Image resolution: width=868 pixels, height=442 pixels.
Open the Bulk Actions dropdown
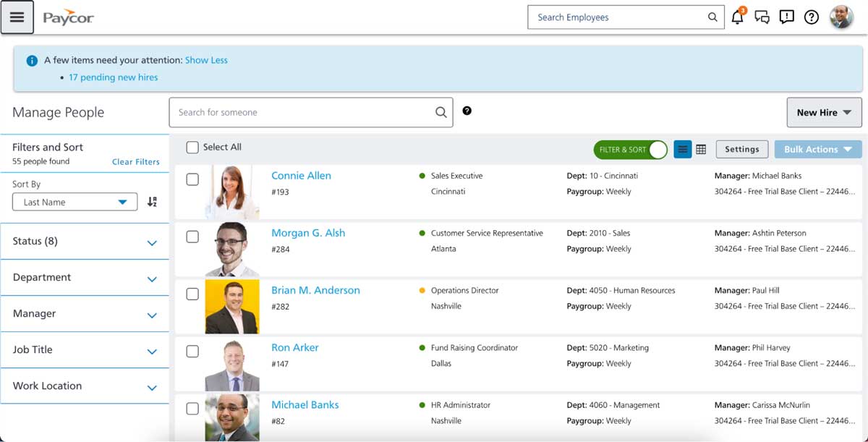pyautogui.click(x=817, y=149)
